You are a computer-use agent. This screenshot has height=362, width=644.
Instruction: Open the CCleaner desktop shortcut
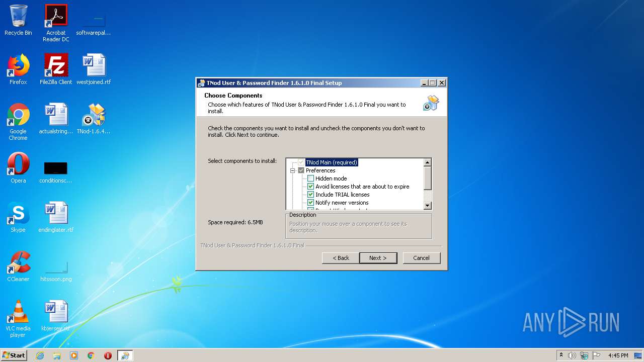pyautogui.click(x=18, y=266)
